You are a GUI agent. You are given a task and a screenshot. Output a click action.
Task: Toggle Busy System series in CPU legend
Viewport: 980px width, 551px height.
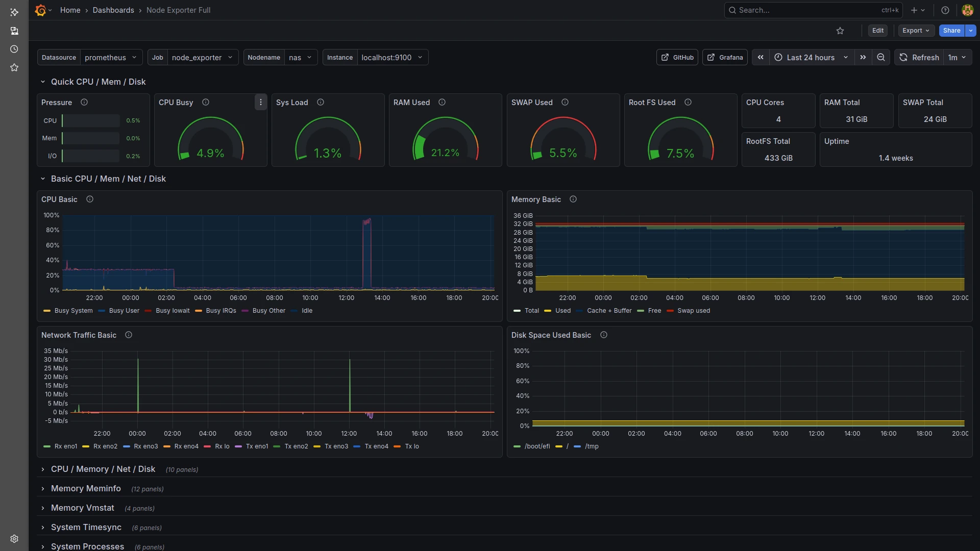[73, 311]
